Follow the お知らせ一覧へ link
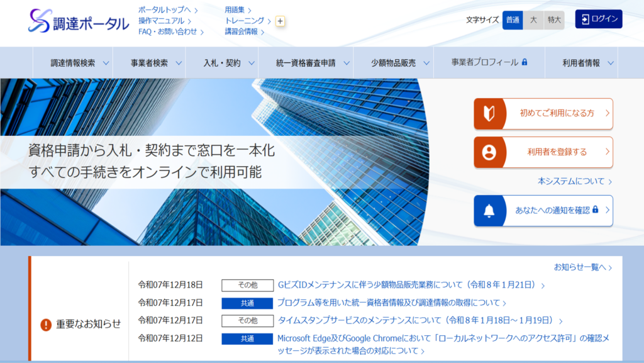This screenshot has height=363, width=644. point(582,267)
